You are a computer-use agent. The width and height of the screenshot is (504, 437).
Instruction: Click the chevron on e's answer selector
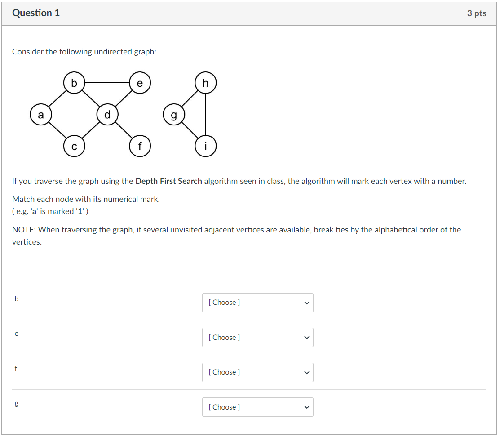click(x=307, y=337)
